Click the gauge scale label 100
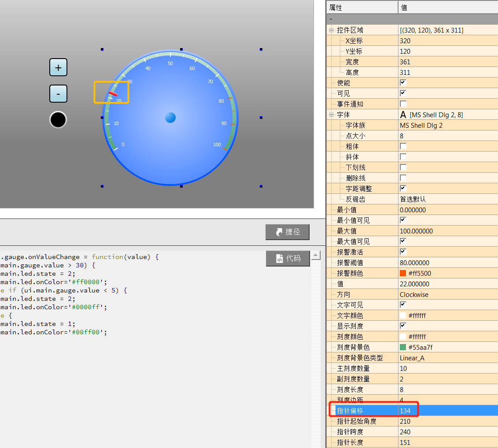Image resolution: width=498 pixels, height=448 pixels. pyautogui.click(x=217, y=144)
